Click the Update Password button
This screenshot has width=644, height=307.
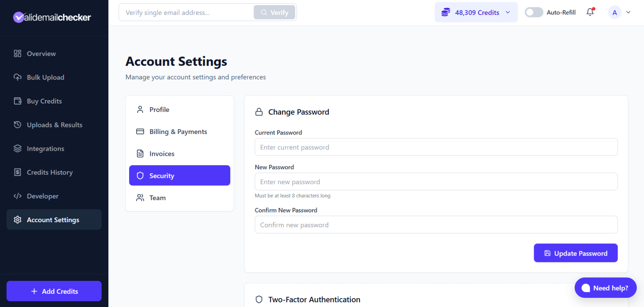(x=575, y=253)
